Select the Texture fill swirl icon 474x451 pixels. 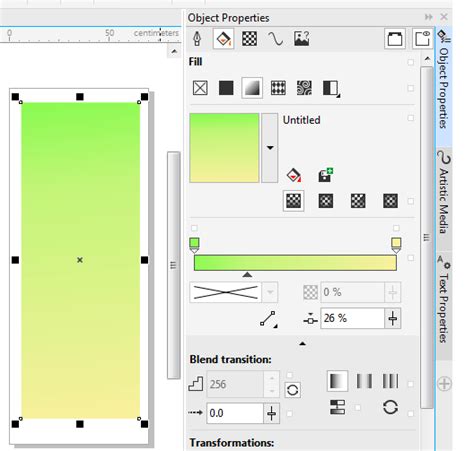pos(304,88)
